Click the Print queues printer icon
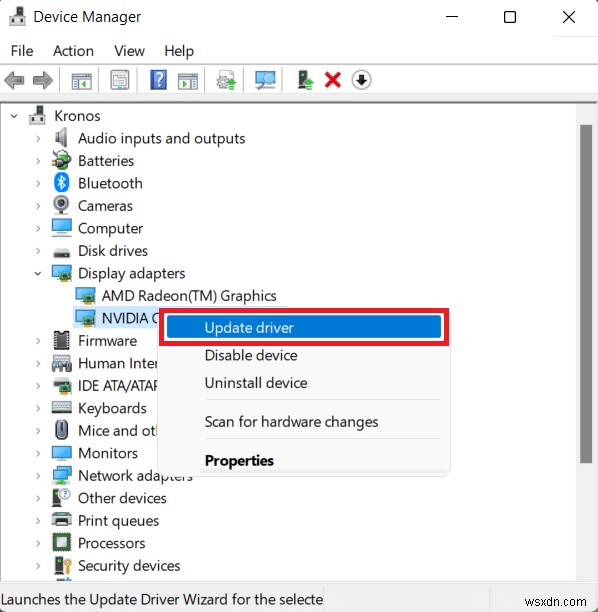This screenshot has width=598, height=612. pyautogui.click(x=61, y=520)
